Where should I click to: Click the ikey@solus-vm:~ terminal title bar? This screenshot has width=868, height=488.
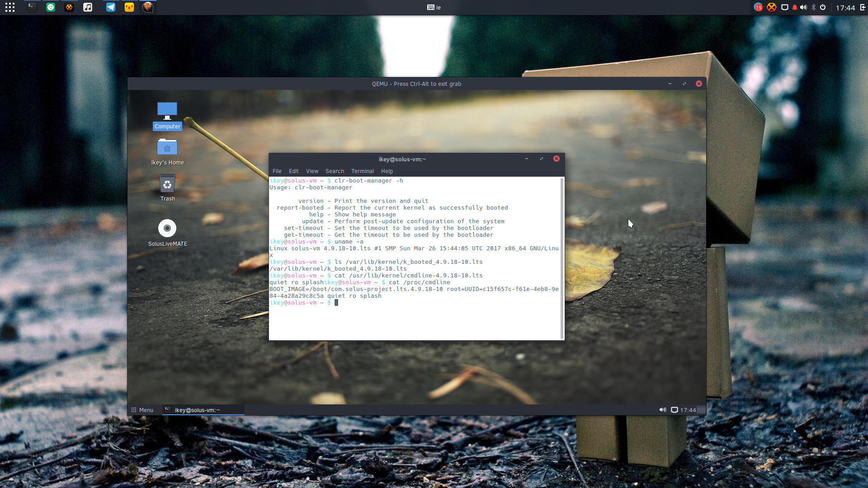pyautogui.click(x=402, y=159)
